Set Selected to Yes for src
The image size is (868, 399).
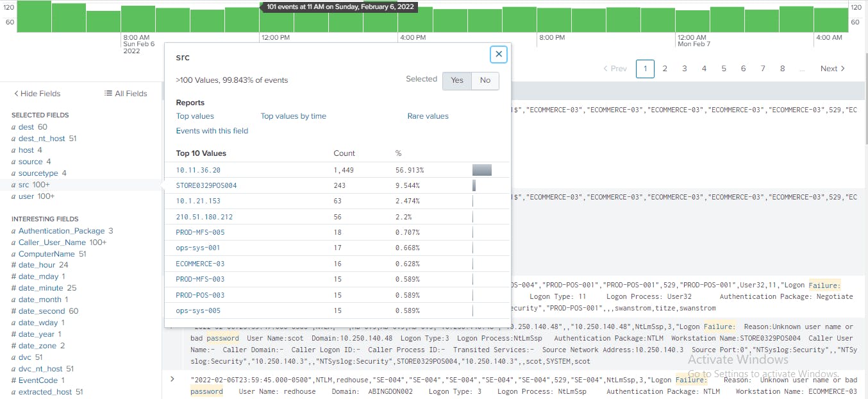[x=457, y=80]
